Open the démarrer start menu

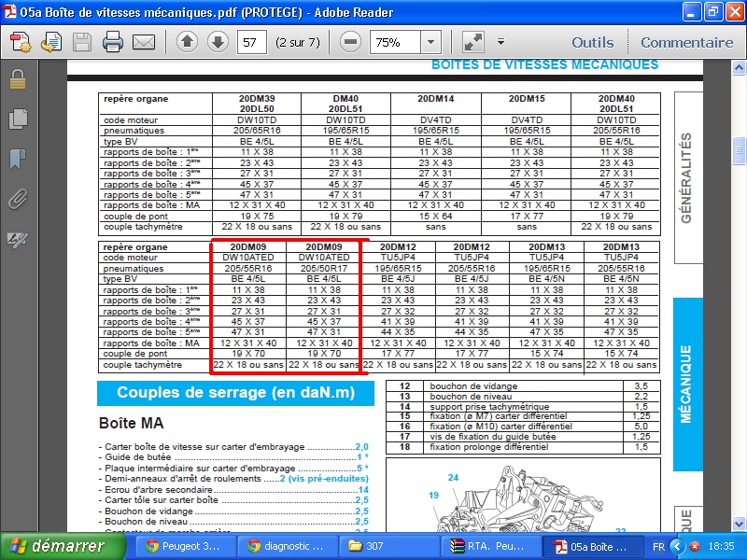63,546
